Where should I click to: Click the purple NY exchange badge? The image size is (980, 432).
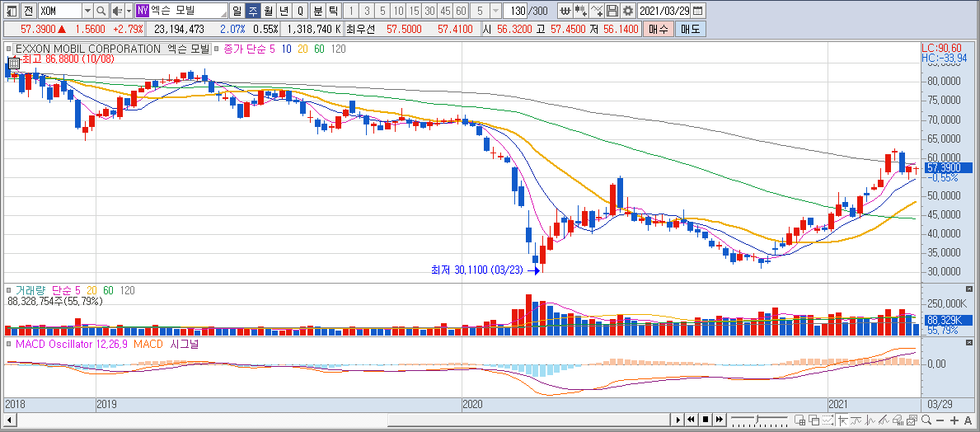coord(143,11)
